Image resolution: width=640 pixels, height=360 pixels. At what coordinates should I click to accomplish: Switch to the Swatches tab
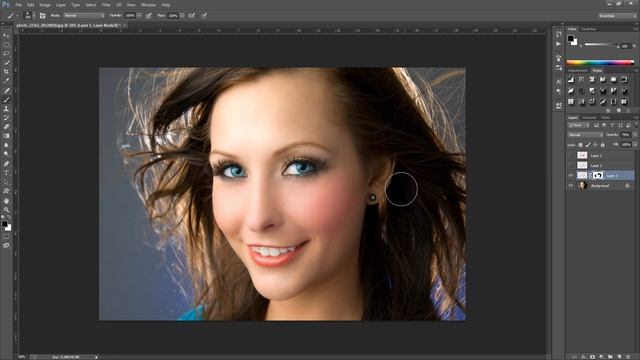pos(589,29)
